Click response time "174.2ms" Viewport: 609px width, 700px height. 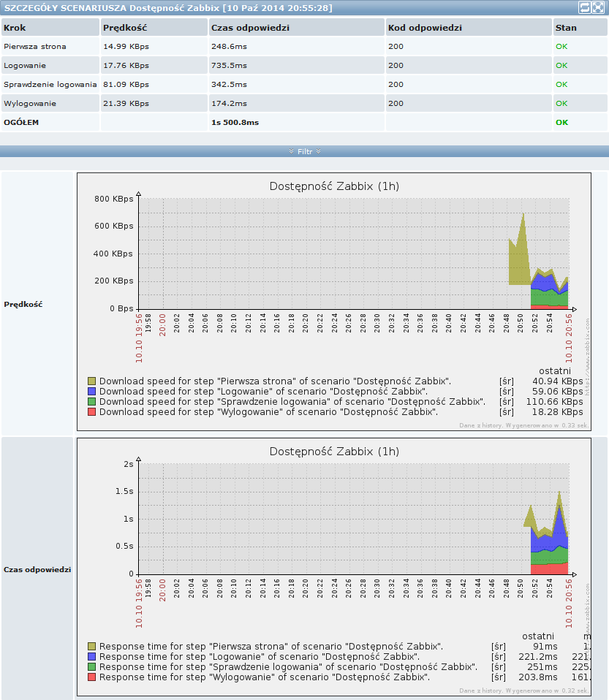coord(230,103)
